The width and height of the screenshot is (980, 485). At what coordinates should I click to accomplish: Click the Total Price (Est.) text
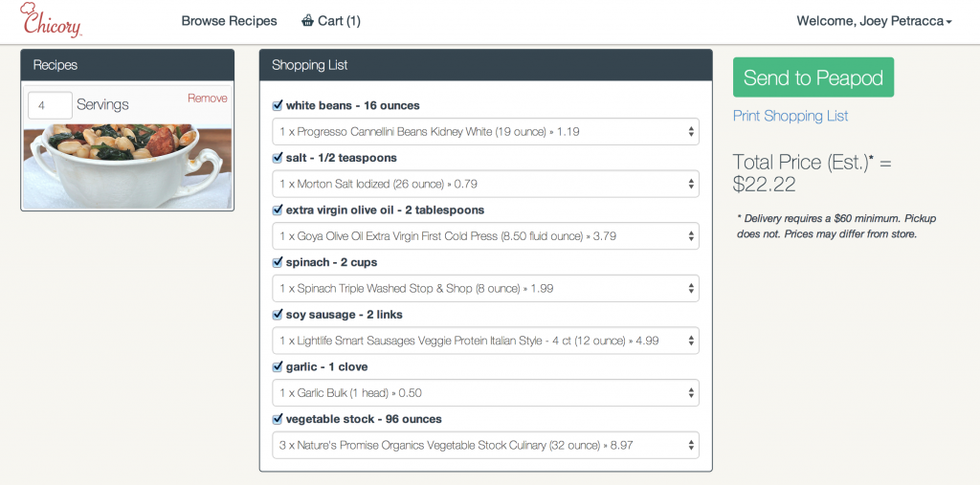click(x=812, y=172)
